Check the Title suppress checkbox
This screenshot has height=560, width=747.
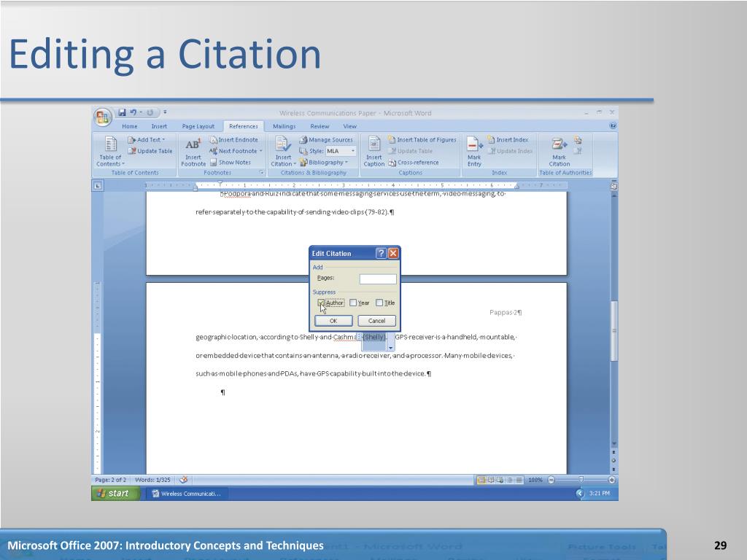point(379,303)
